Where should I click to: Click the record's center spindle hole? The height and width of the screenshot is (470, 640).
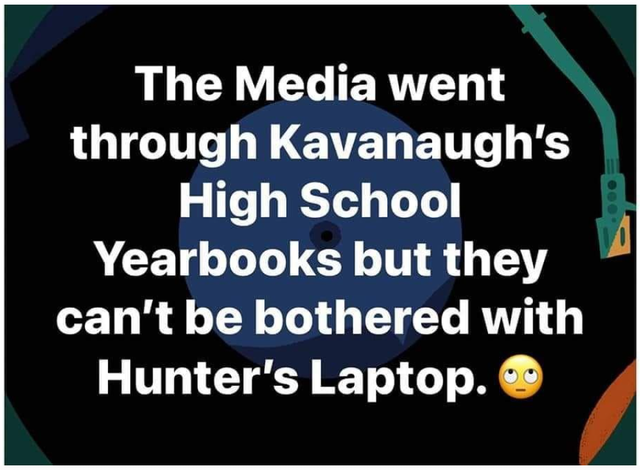326,235
